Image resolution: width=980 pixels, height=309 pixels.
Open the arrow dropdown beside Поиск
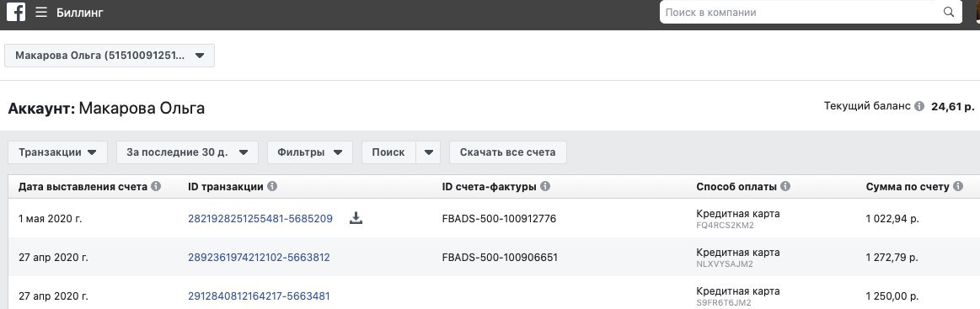coord(428,152)
